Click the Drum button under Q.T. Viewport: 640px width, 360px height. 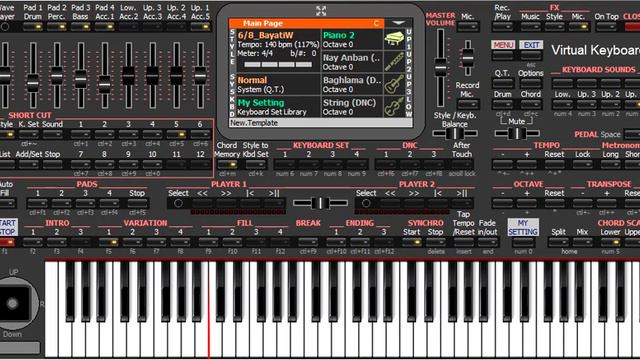502,104
